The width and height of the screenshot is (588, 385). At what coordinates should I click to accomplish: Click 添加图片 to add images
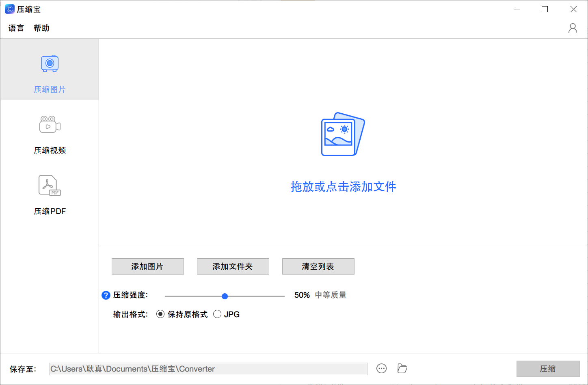147,266
